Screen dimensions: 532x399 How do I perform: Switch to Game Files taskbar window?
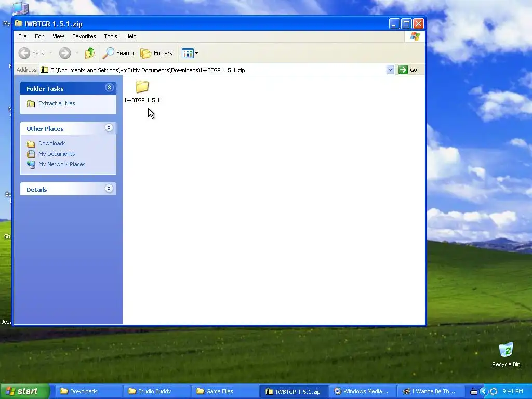224,392
